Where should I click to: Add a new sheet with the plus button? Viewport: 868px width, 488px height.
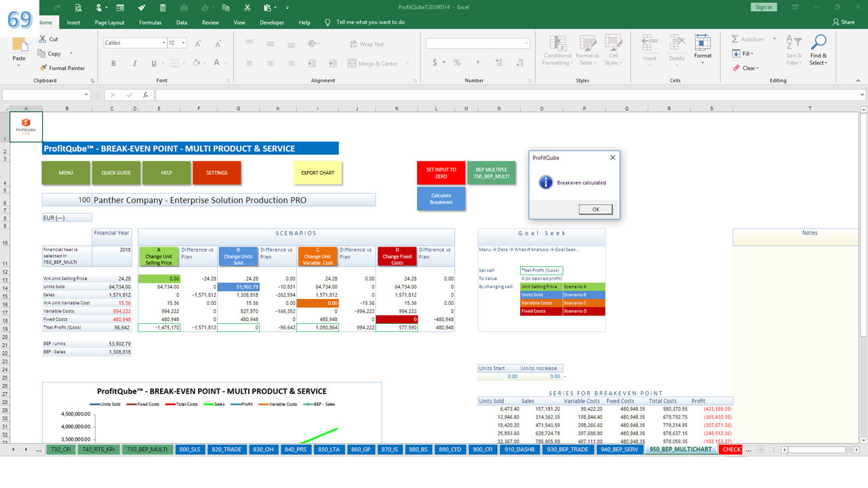pos(761,449)
